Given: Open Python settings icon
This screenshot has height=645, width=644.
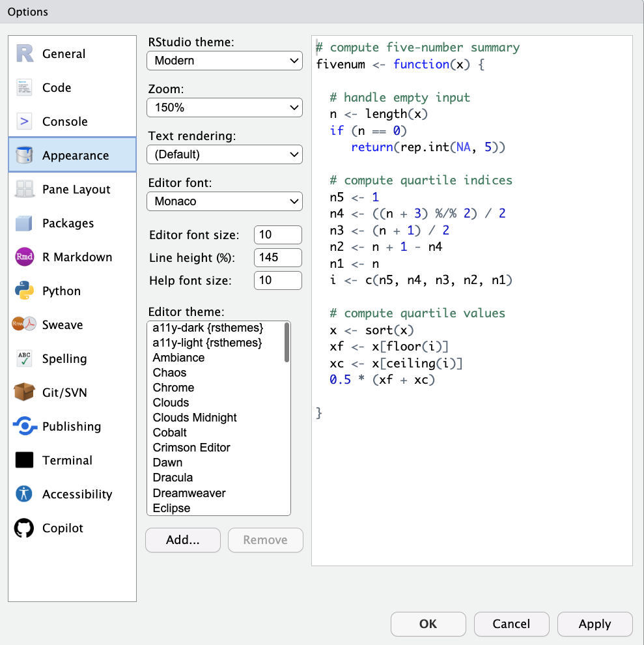Looking at the screenshot, I should (24, 291).
